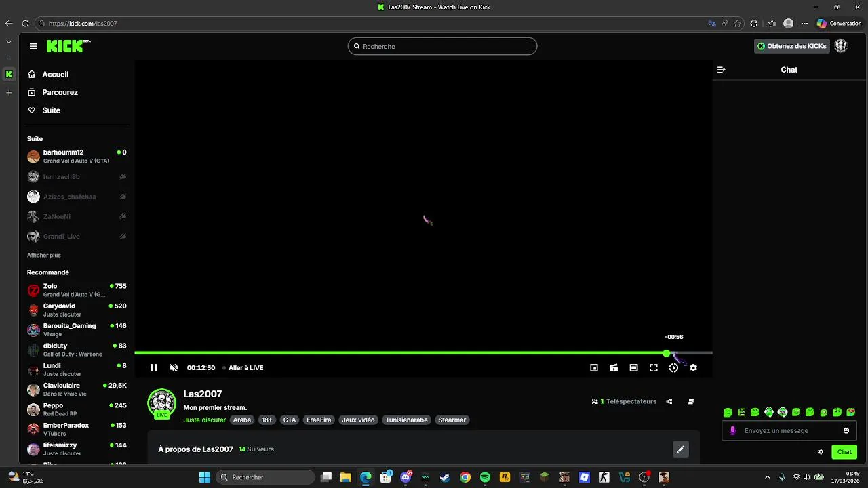This screenshot has height=488, width=868.
Task: Enable picture-in-picture mode icon in player
Action: (594, 368)
